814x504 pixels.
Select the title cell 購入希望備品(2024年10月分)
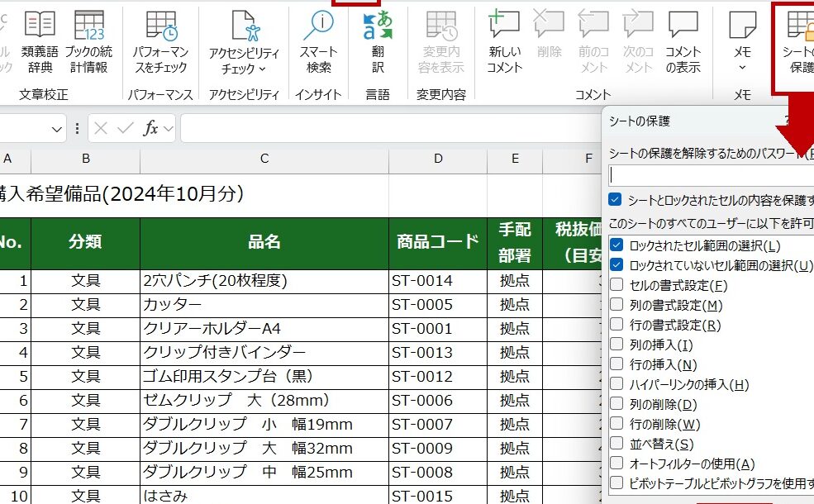[121, 194]
